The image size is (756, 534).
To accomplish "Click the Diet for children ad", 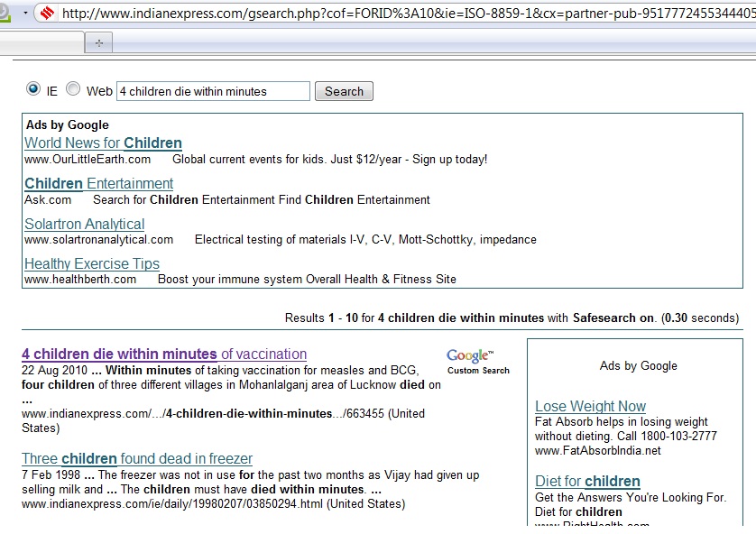I will click(x=587, y=481).
